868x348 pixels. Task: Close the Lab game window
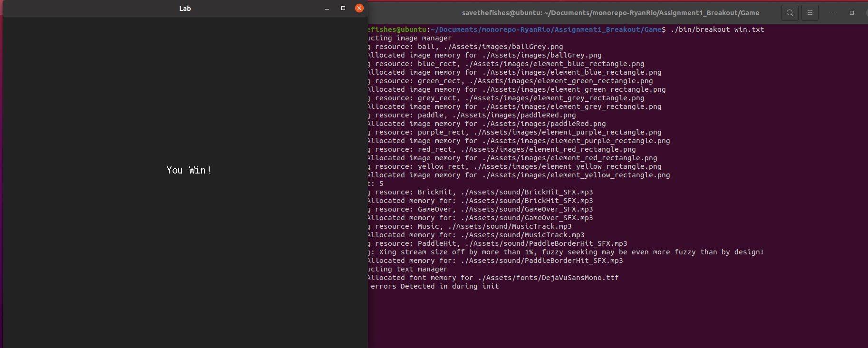point(359,8)
